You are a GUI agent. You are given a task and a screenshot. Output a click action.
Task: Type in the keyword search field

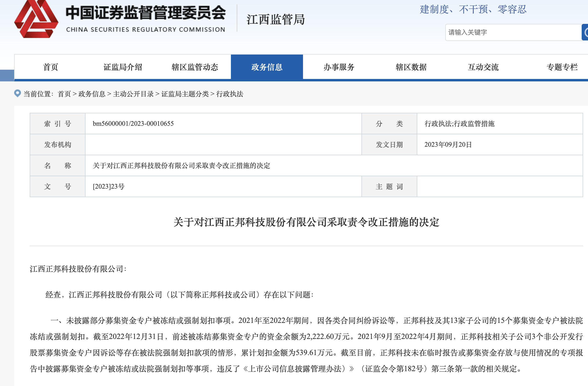coord(513,32)
